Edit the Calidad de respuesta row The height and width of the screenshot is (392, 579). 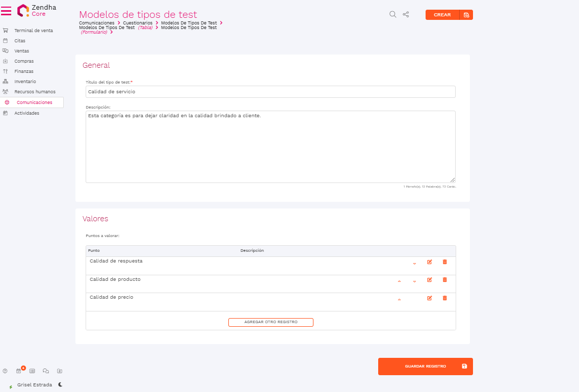tap(429, 262)
